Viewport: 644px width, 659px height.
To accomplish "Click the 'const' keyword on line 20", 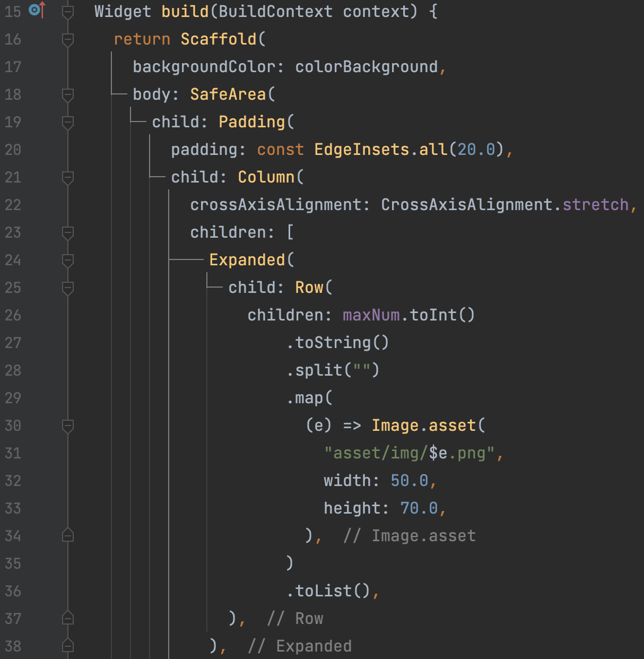I will point(281,150).
